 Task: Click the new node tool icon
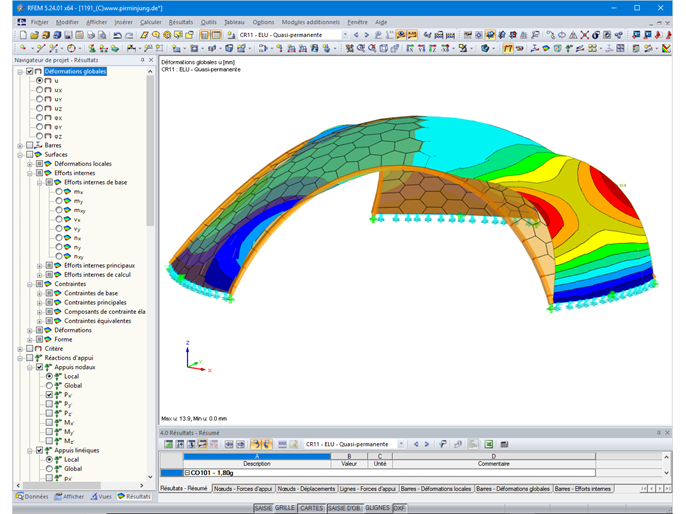(x=23, y=49)
